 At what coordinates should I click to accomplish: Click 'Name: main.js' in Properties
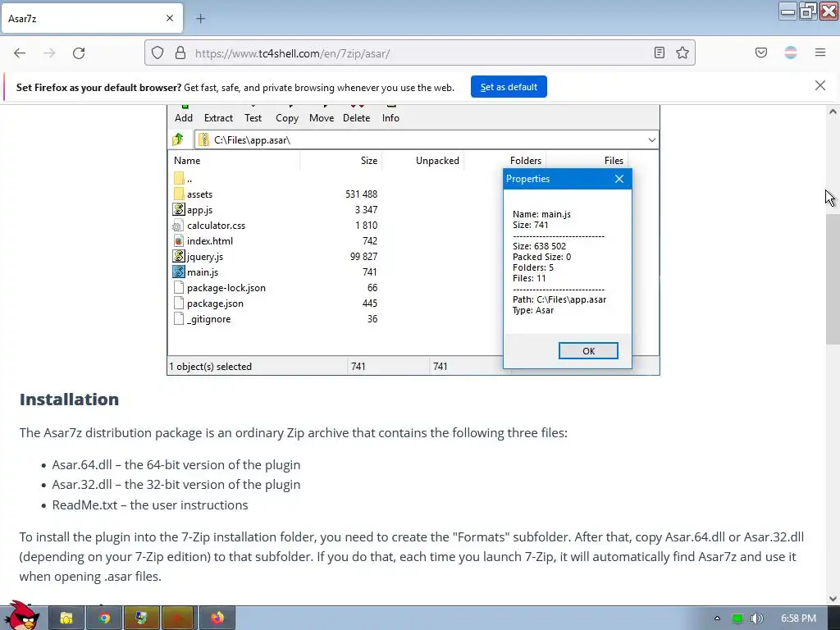[x=541, y=214]
